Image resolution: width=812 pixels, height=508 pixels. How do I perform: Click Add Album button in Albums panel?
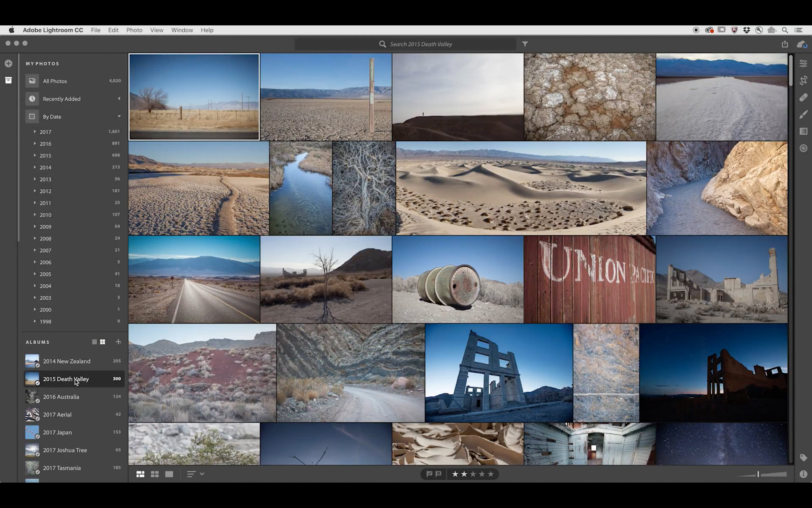[x=117, y=342]
